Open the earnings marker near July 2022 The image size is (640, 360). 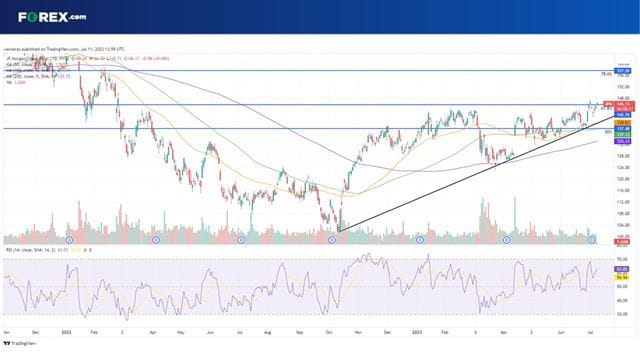point(241,240)
